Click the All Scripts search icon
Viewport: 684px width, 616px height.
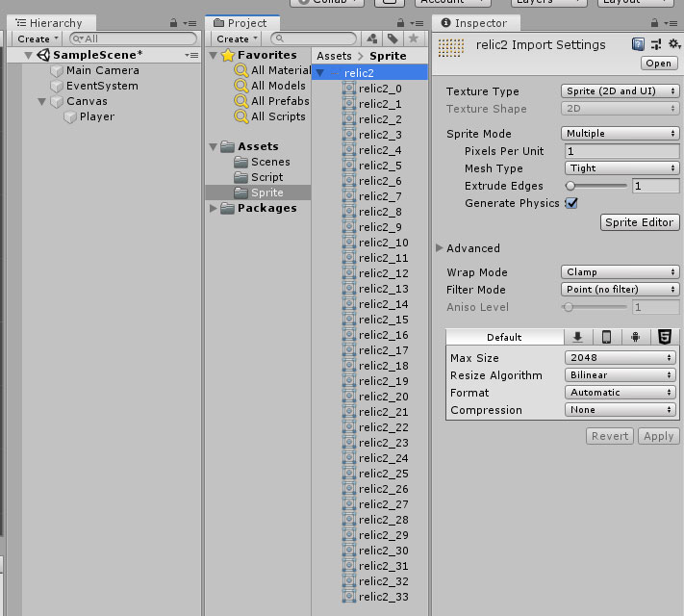pos(241,116)
